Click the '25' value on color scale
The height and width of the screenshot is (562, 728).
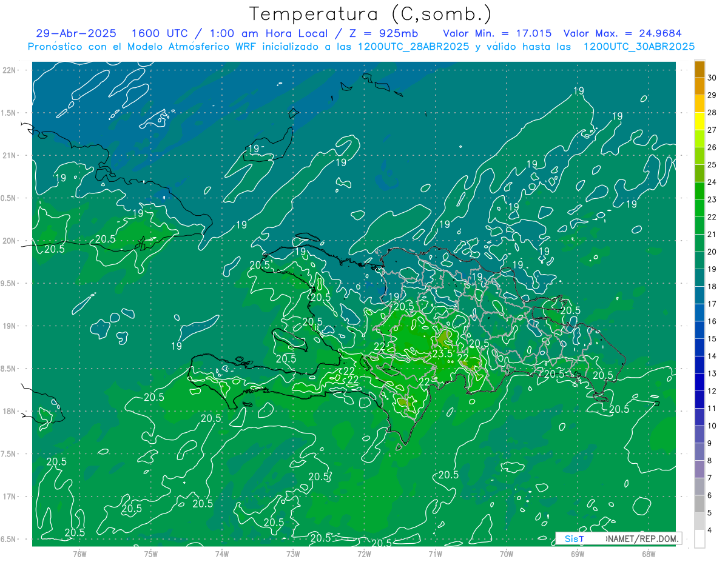click(x=712, y=164)
